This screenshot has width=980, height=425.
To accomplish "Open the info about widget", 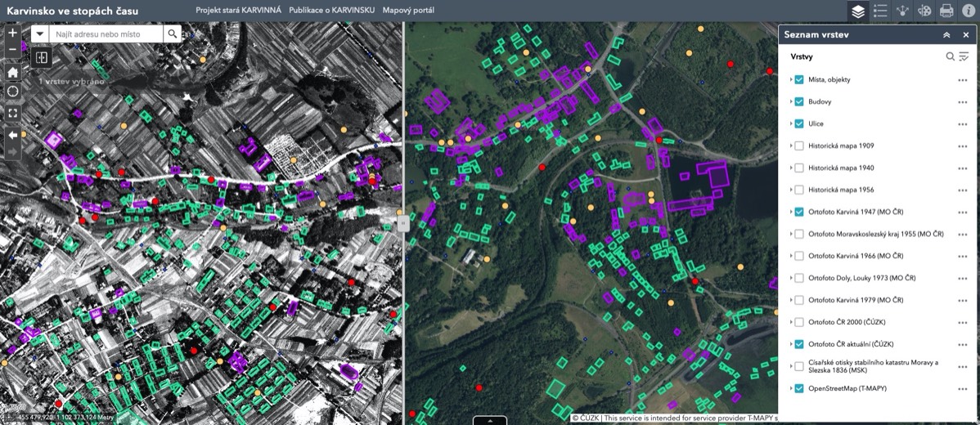I will point(968,11).
